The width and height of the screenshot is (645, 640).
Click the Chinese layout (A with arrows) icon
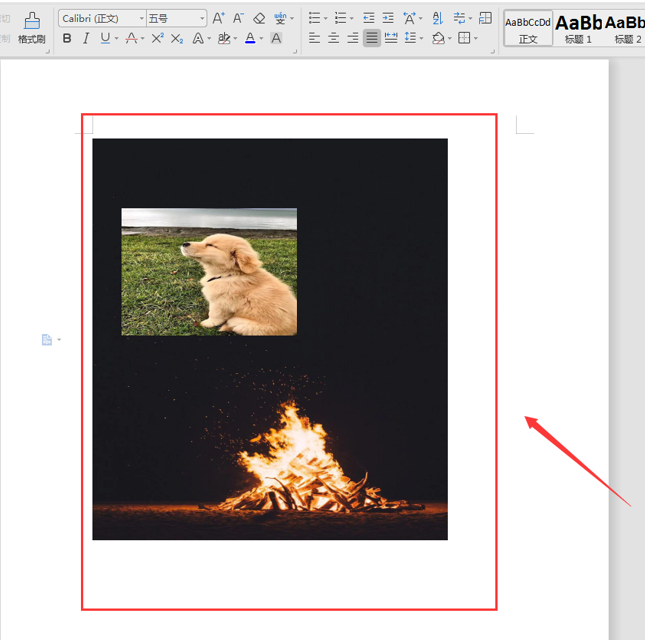click(x=409, y=18)
